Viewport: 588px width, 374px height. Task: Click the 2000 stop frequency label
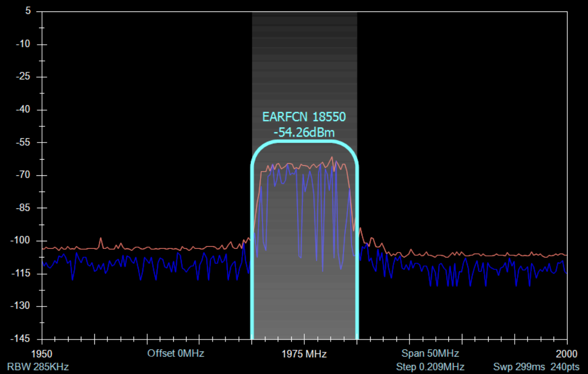tap(566, 353)
